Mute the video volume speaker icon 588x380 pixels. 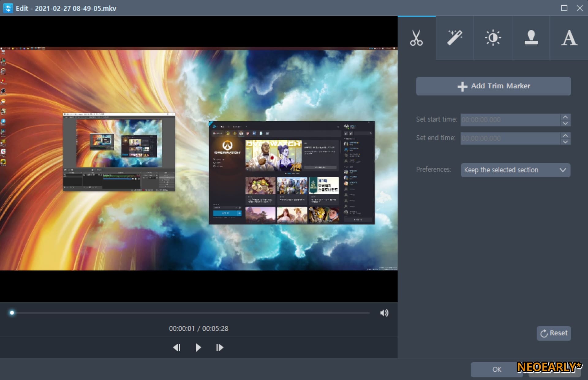coord(384,313)
